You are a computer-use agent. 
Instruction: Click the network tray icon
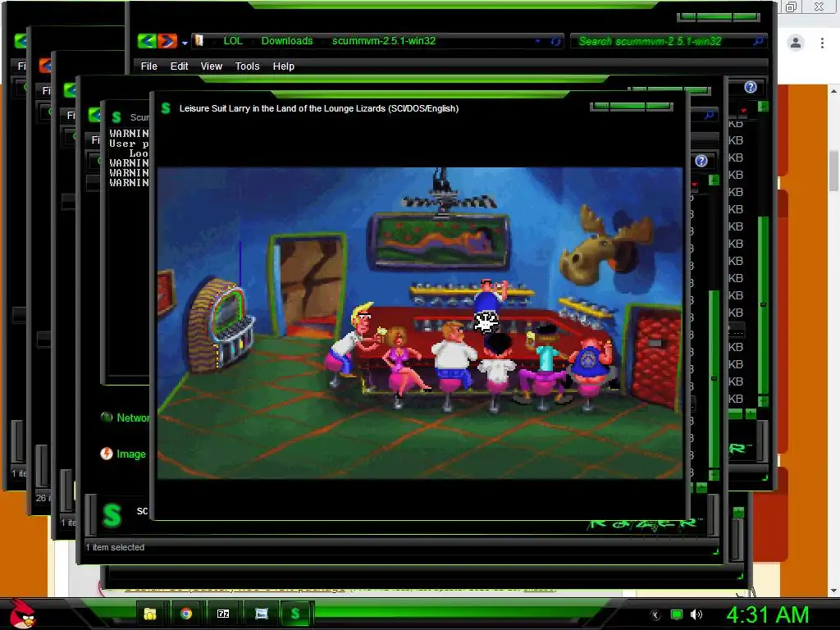[677, 615]
